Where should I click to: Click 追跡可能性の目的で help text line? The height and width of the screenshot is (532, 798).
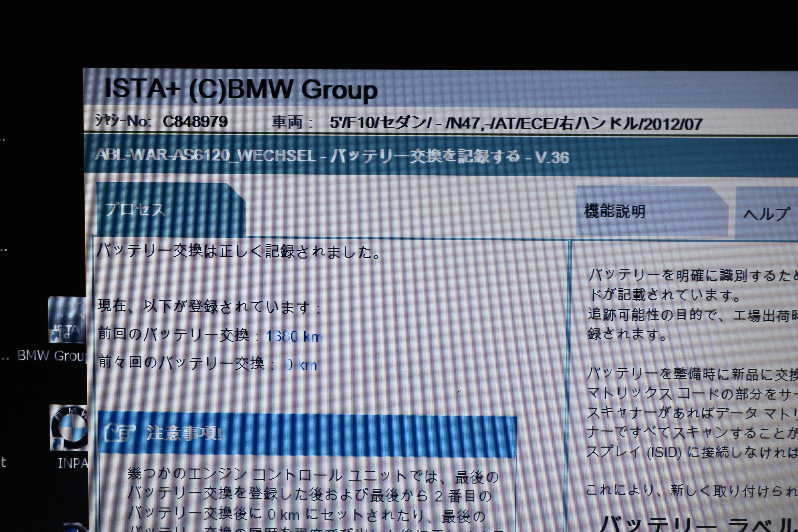pyautogui.click(x=692, y=315)
